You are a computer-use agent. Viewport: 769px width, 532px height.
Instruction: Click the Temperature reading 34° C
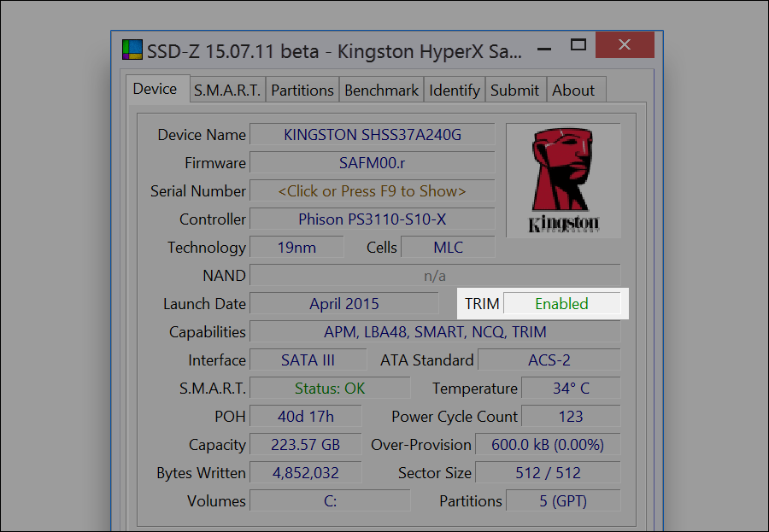pyautogui.click(x=571, y=388)
